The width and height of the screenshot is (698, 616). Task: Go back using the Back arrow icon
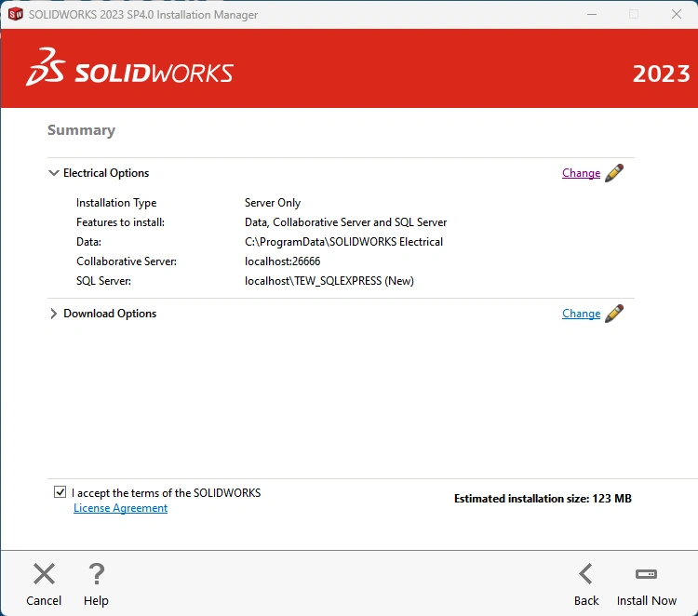tap(585, 574)
